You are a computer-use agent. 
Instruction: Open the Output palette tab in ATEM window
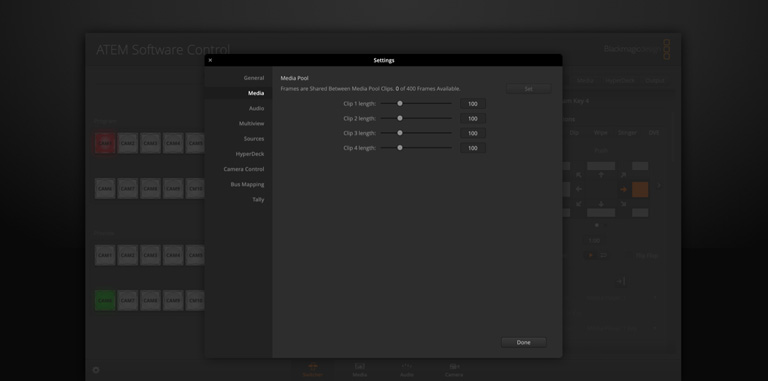(x=655, y=81)
